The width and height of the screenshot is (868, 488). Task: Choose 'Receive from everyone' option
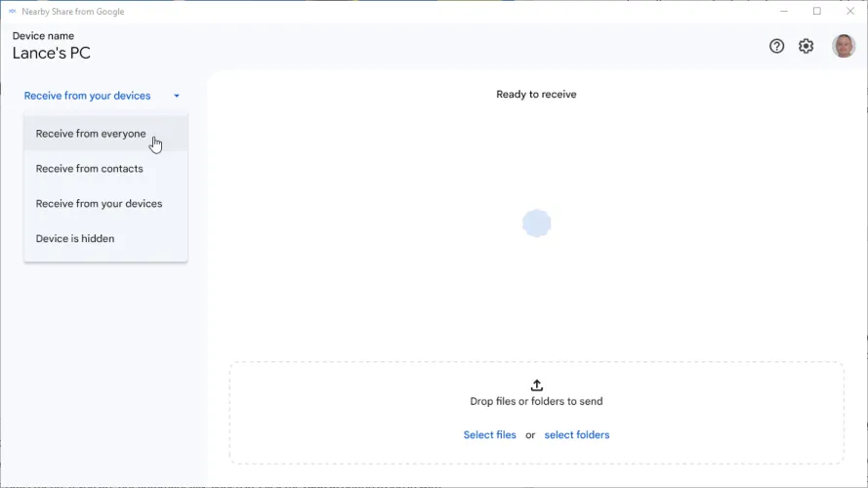pyautogui.click(x=91, y=134)
